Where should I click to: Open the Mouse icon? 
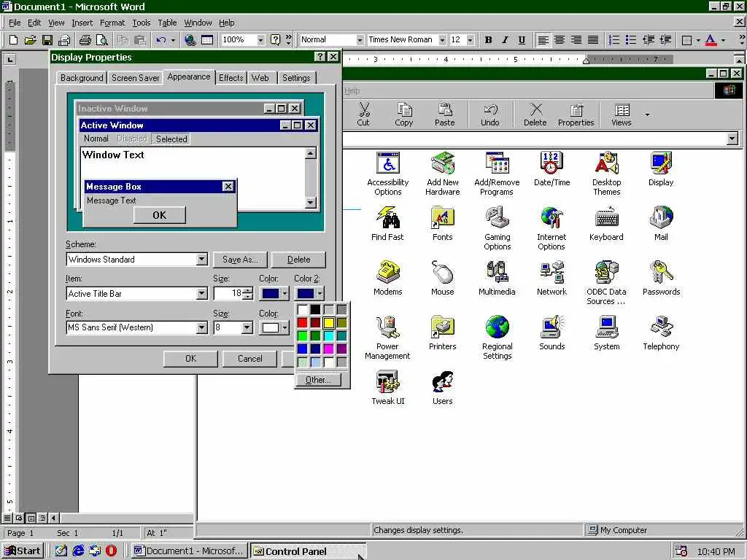pyautogui.click(x=443, y=279)
